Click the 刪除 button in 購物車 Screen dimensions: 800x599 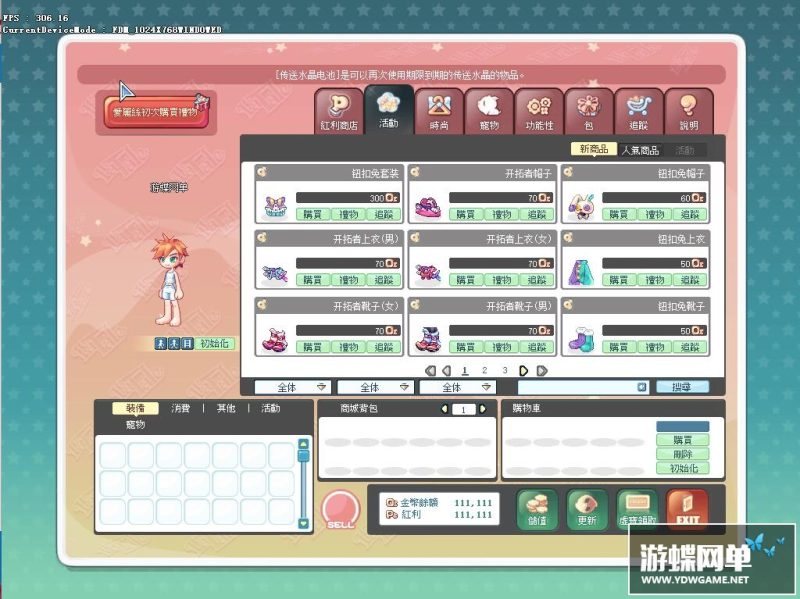coord(682,454)
